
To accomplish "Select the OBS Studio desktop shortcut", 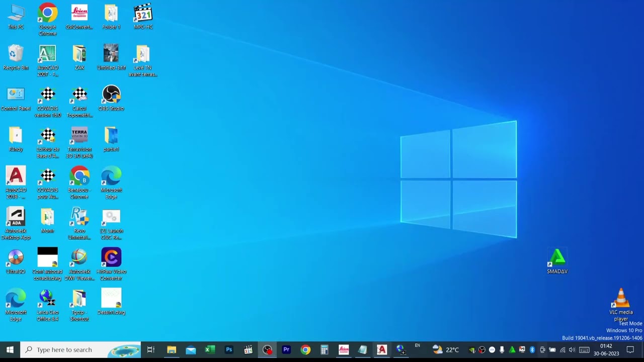I will (x=111, y=99).
